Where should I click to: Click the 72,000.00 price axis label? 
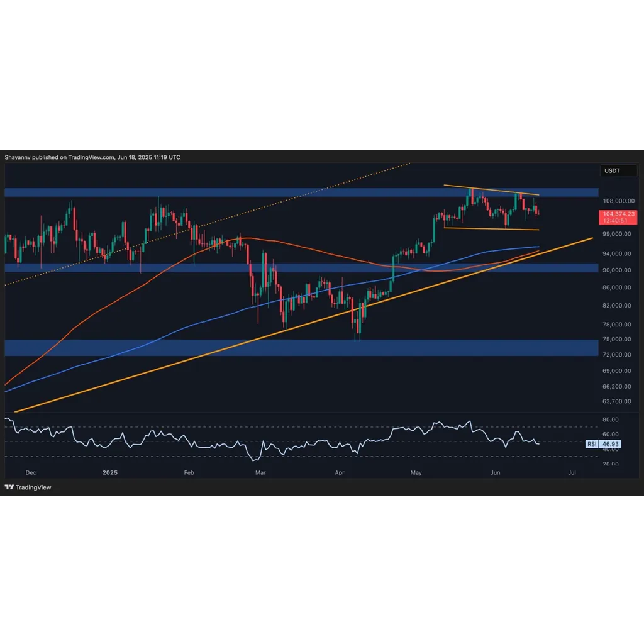(x=616, y=354)
